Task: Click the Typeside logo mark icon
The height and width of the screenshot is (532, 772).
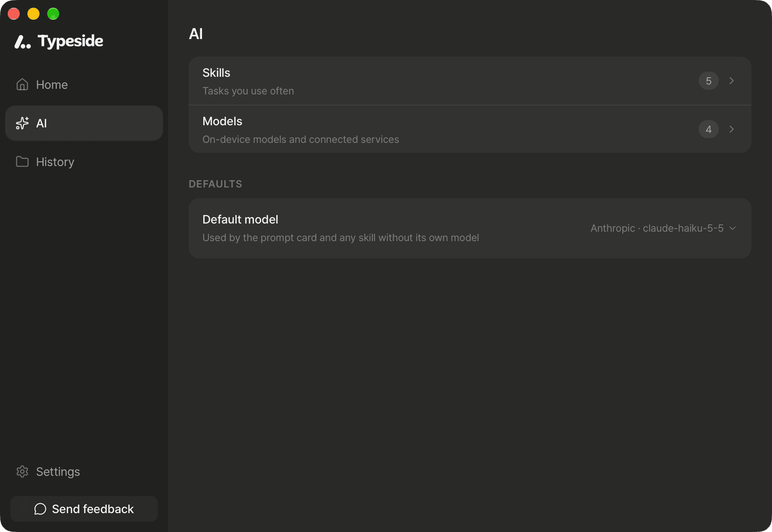Action: [x=23, y=42]
